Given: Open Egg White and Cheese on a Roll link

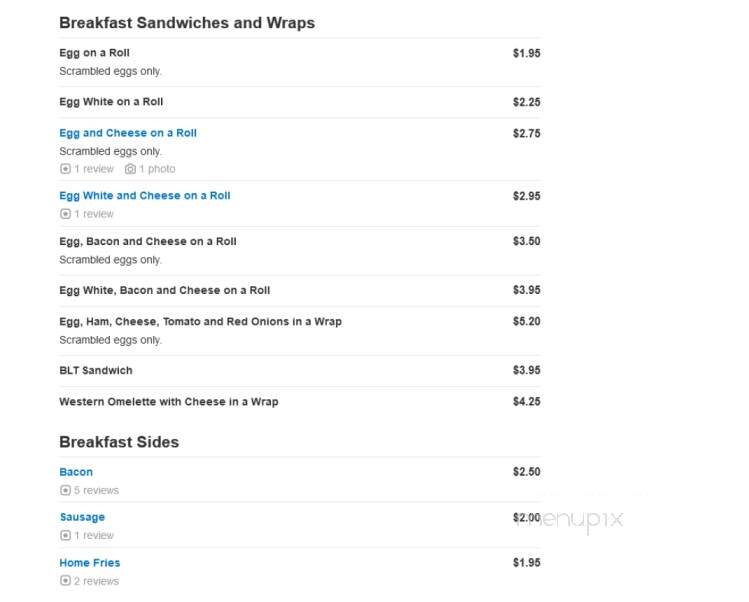Looking at the screenshot, I should (145, 195).
